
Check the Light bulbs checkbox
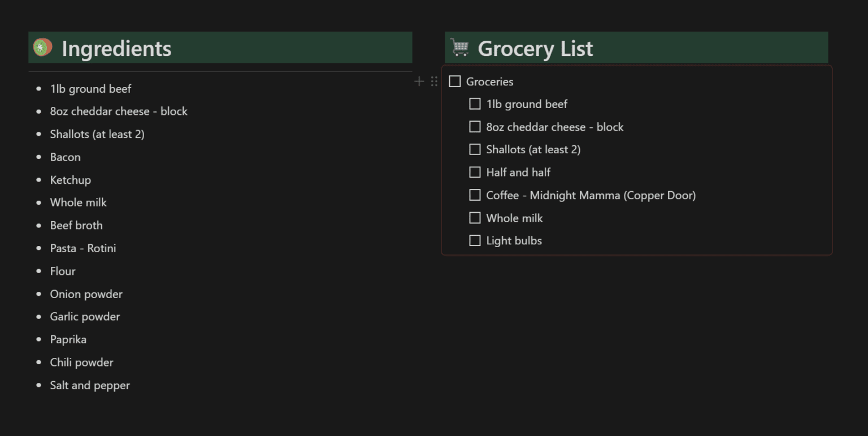(475, 240)
